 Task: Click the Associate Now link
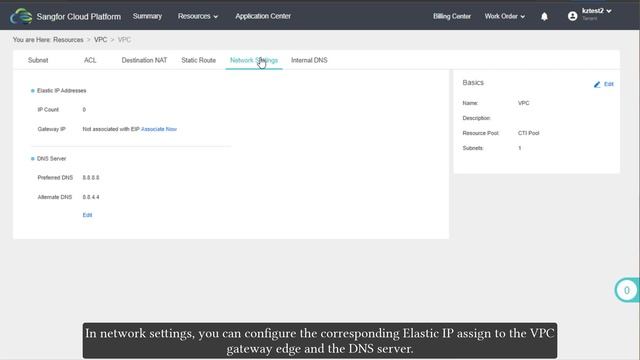tap(159, 129)
